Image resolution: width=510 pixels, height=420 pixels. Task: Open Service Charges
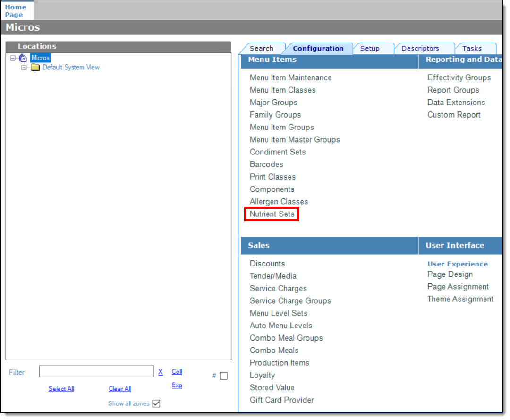point(278,288)
